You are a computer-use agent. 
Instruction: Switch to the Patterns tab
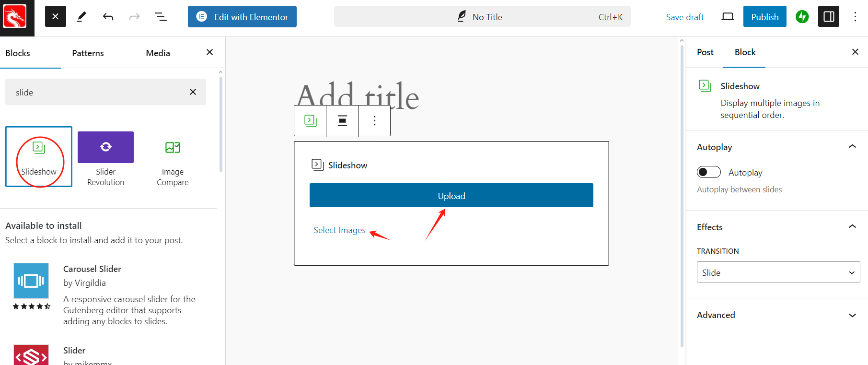click(88, 53)
